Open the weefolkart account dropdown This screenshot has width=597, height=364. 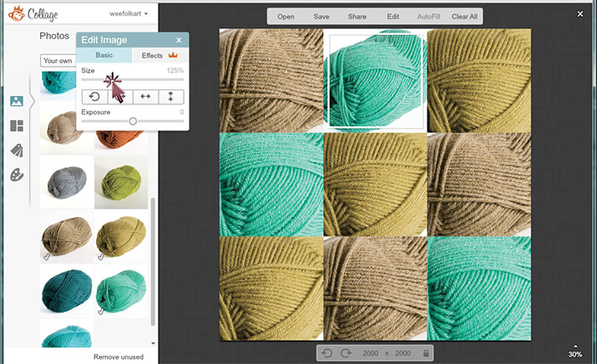129,13
